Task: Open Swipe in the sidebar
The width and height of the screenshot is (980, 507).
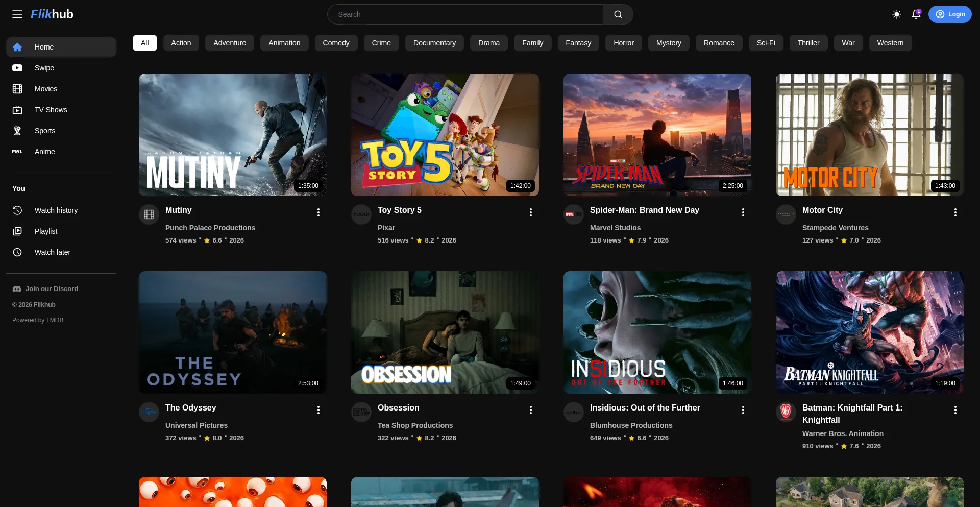Action: 61,68
